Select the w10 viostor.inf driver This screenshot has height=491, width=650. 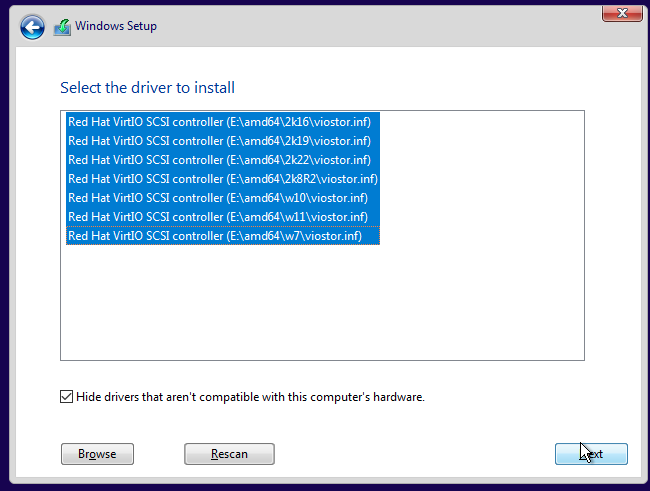(217, 198)
